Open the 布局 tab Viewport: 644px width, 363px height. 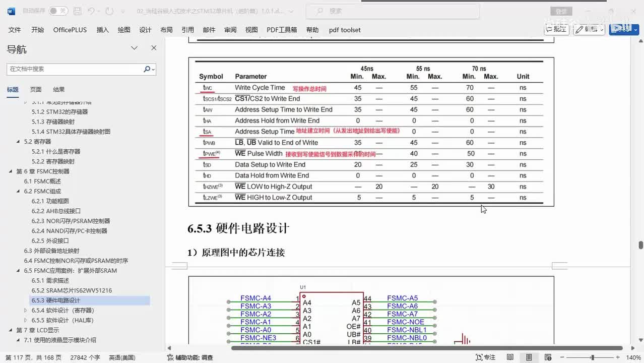pos(166,30)
